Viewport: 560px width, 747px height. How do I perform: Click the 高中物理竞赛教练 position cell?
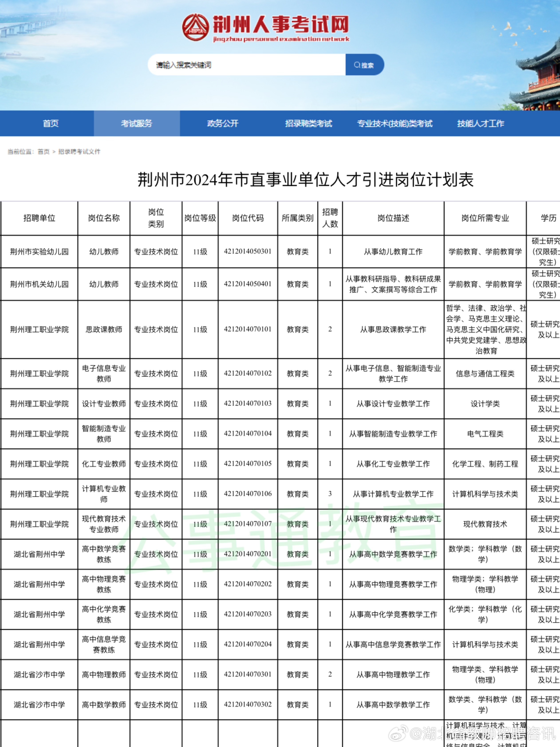click(x=104, y=584)
